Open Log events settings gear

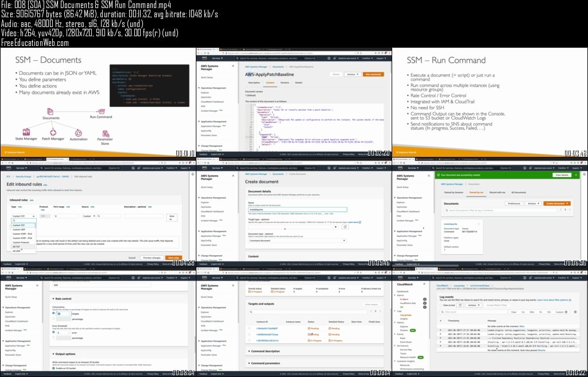pyautogui.click(x=575, y=311)
